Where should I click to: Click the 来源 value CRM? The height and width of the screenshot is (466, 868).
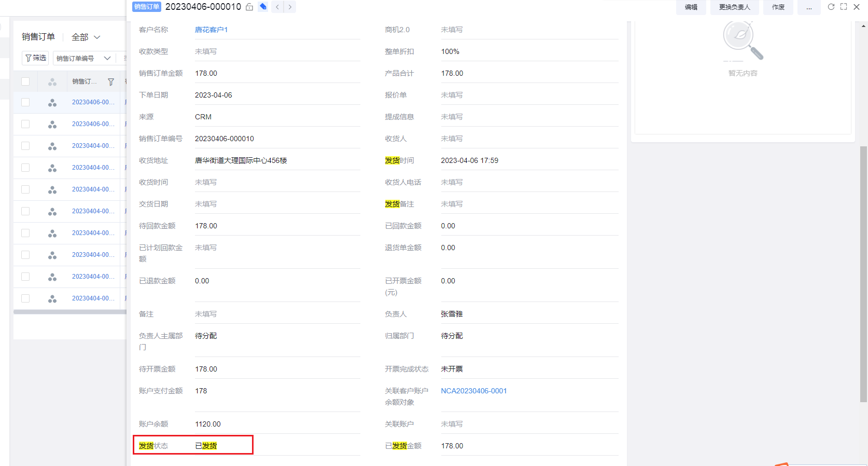click(x=203, y=117)
